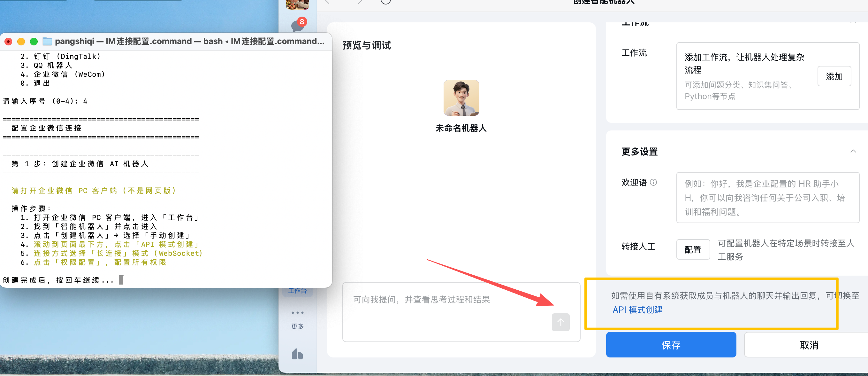Focus the 欢迎语 welcome message text area
868x376 pixels.
[767, 198]
